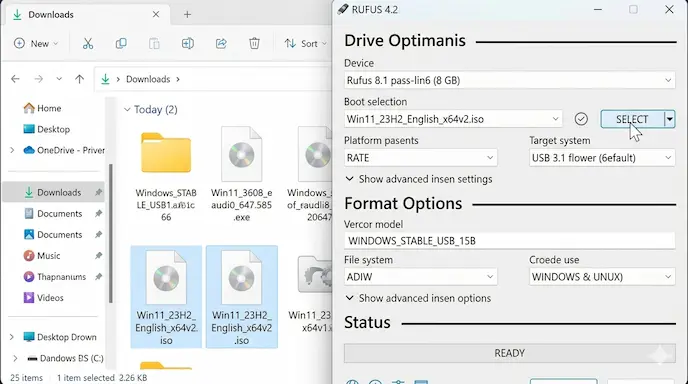Open the Sort dropdown in Explorer
The image size is (688, 384).
pos(306,43)
